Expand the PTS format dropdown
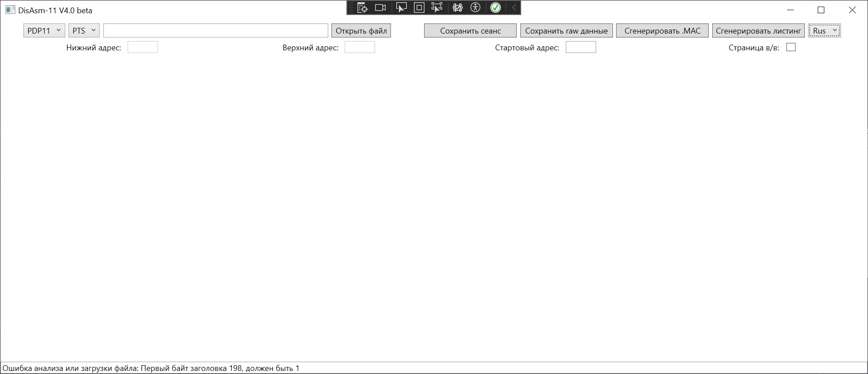Image resolution: width=868 pixels, height=374 pixels. [x=84, y=30]
